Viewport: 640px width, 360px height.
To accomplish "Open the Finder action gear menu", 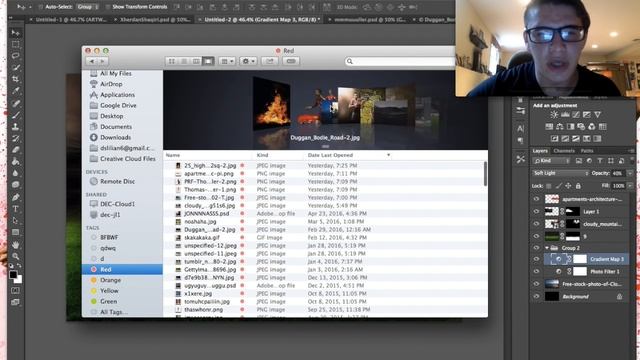I will 248,61.
